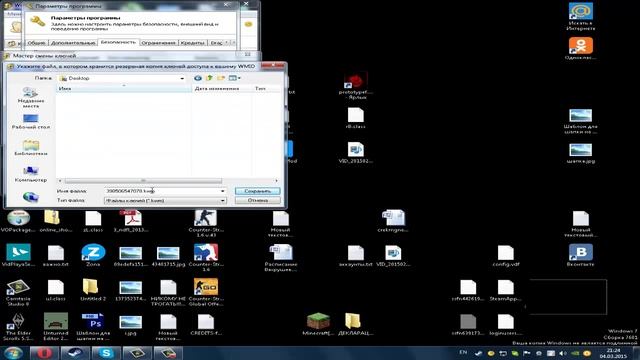Switch to the Общие tab in Параметры программы
Screen dimensions: 640x360
pyautogui.click(x=36, y=42)
